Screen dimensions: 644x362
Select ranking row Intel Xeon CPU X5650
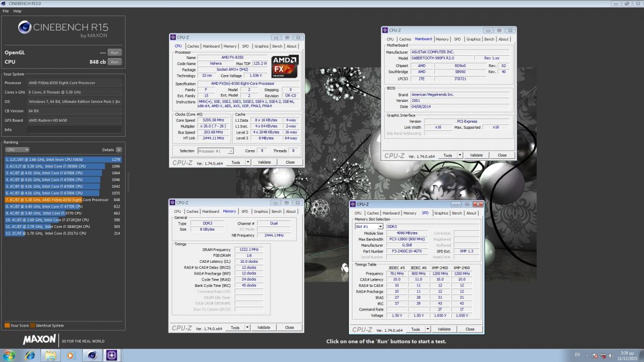[63, 159]
